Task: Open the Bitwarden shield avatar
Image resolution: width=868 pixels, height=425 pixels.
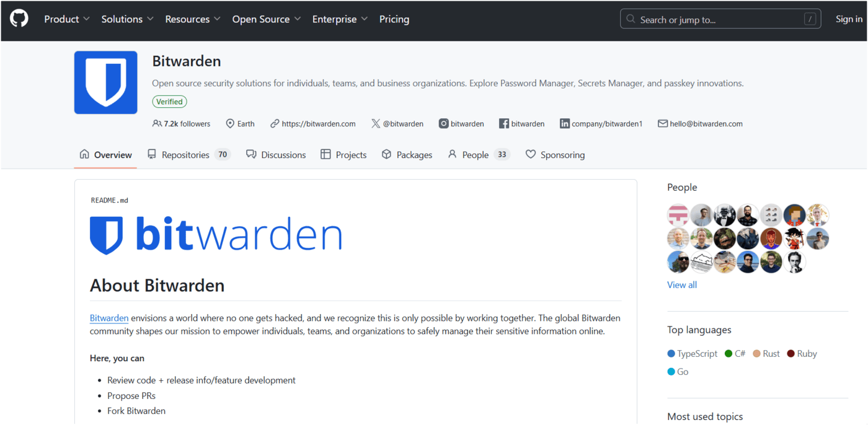Action: click(105, 82)
